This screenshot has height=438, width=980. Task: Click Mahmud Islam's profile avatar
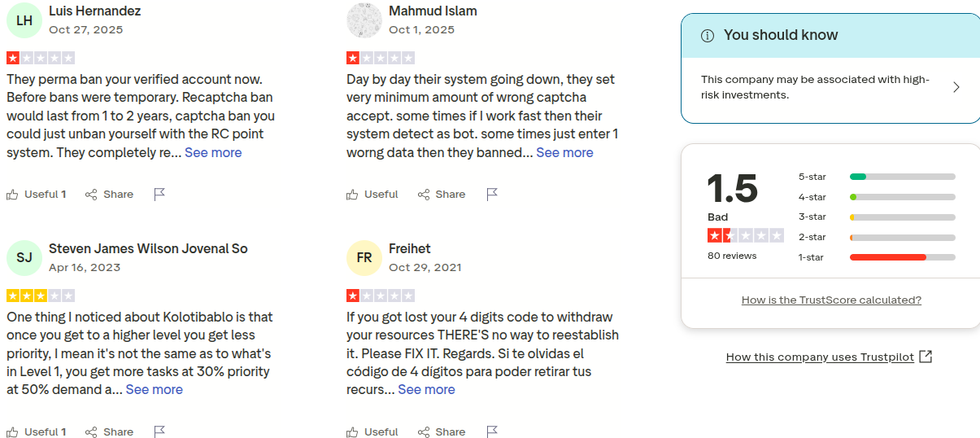[364, 20]
